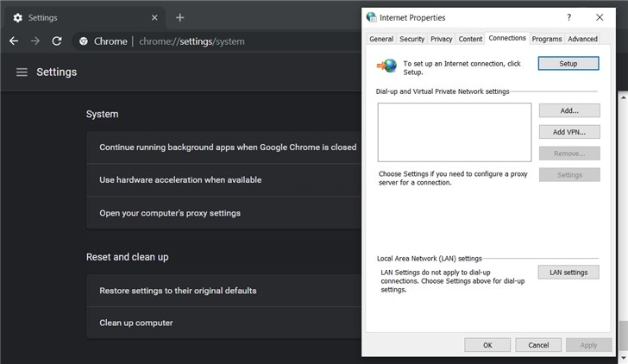Screen dimensions: 628x364
Task: Open a new Chrome tab
Action: click(x=179, y=17)
